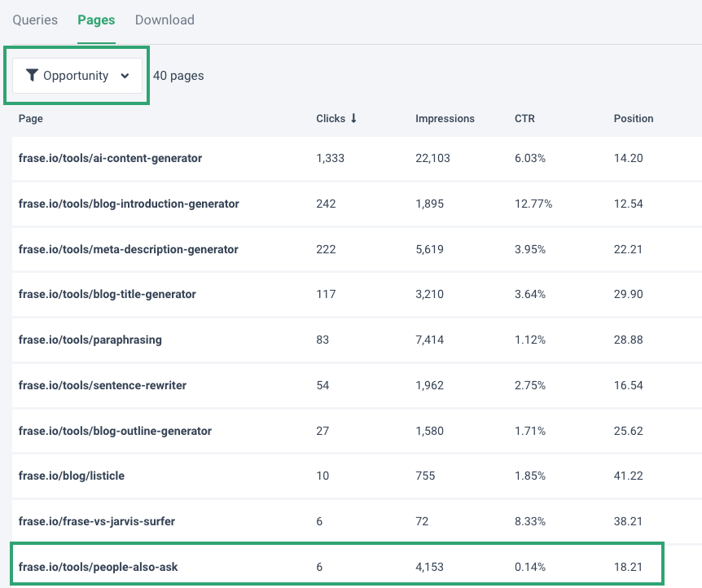Click the 16.54 position value

point(628,385)
